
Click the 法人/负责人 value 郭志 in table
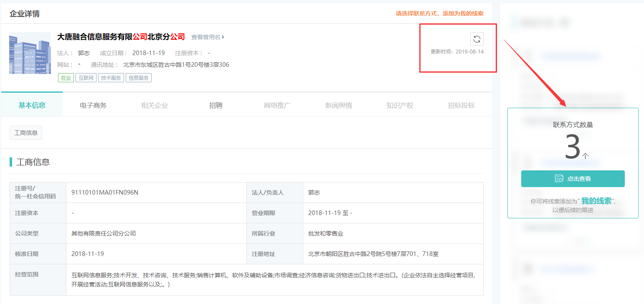pos(314,193)
